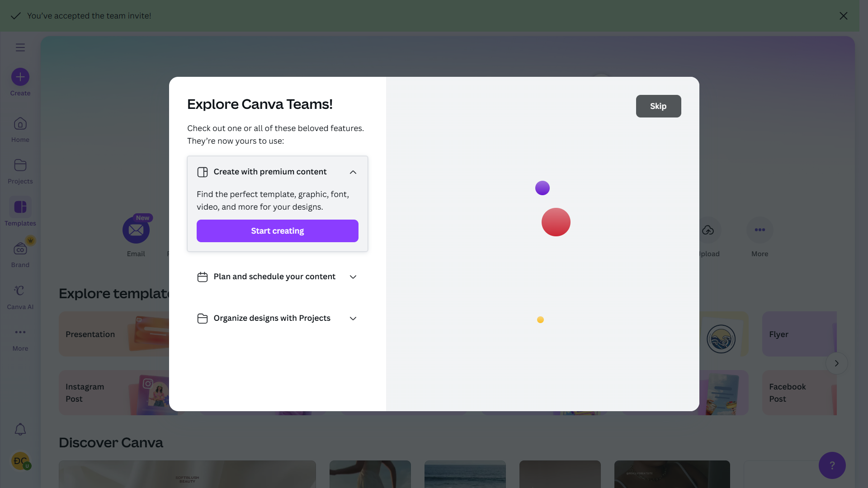Expand Organize designs with Projects
This screenshot has height=488, width=868.
coord(353,319)
